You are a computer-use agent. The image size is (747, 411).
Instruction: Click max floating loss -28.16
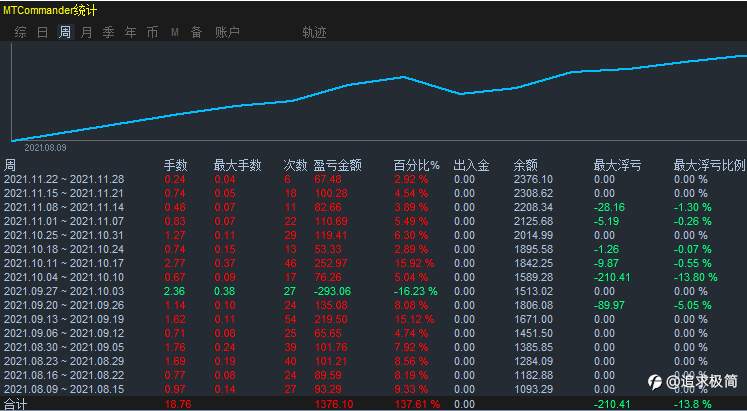(x=609, y=208)
